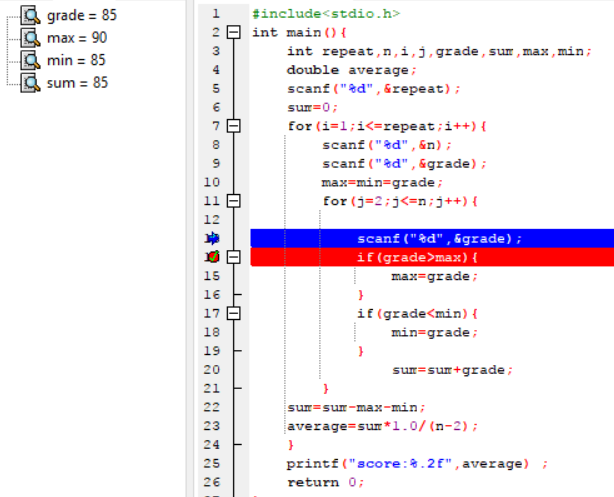Select the grade = 85 watch icon

31,15
